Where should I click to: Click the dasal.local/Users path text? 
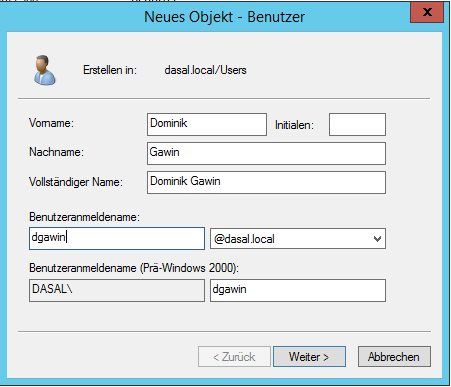tap(205, 70)
